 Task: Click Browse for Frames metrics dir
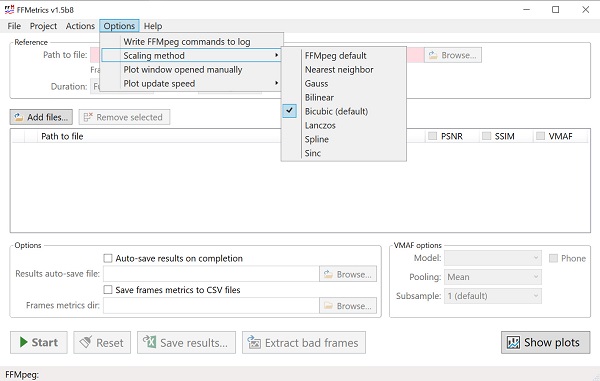(x=348, y=306)
